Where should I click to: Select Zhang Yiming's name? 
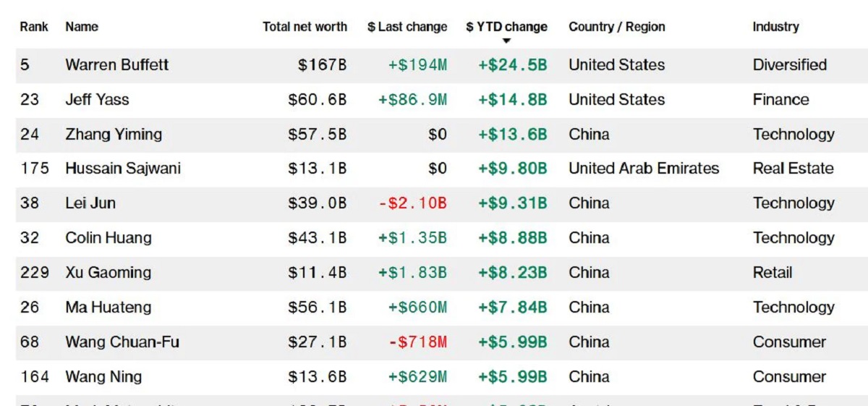click(x=114, y=135)
